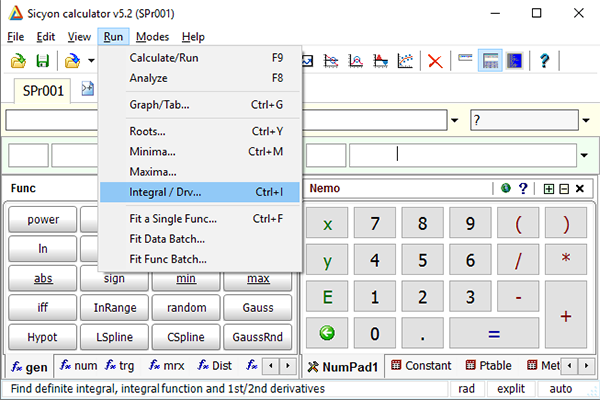
Task: Expand the main expression field dropdown arrow
Action: click(454, 120)
